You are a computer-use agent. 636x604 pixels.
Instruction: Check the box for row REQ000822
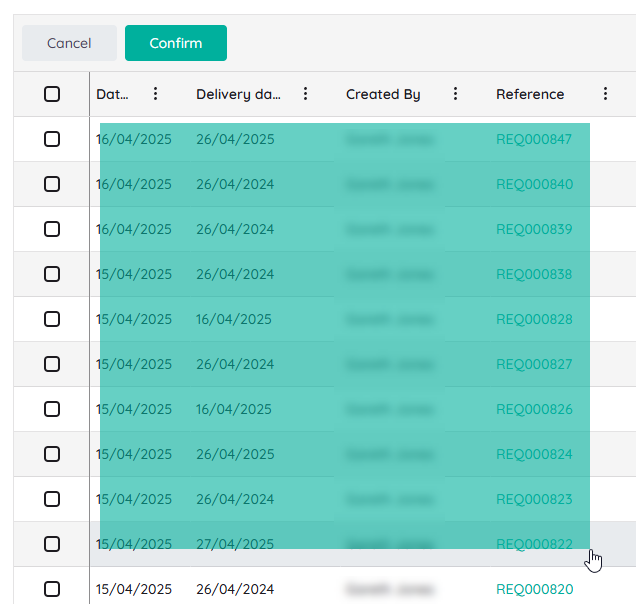52,544
